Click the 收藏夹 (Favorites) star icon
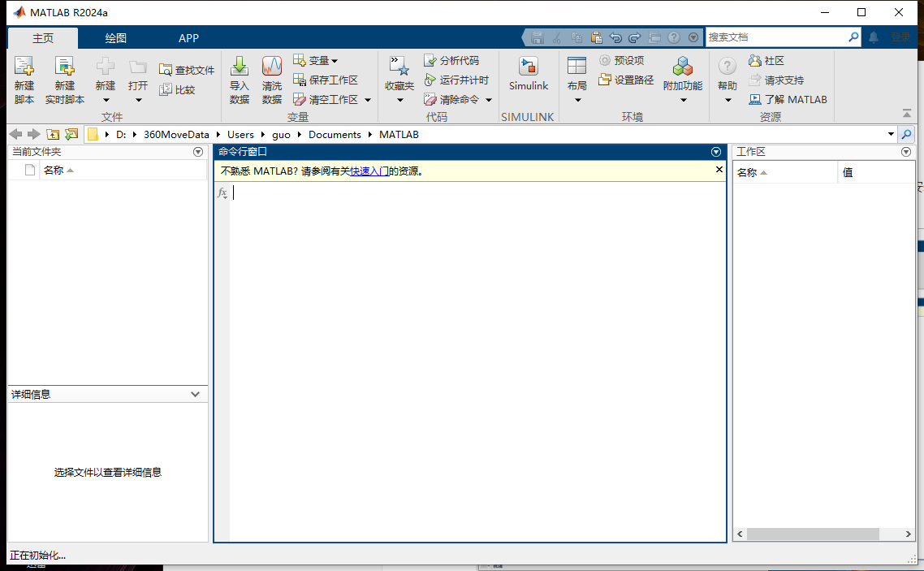Image resolution: width=924 pixels, height=571 pixels. (399, 66)
